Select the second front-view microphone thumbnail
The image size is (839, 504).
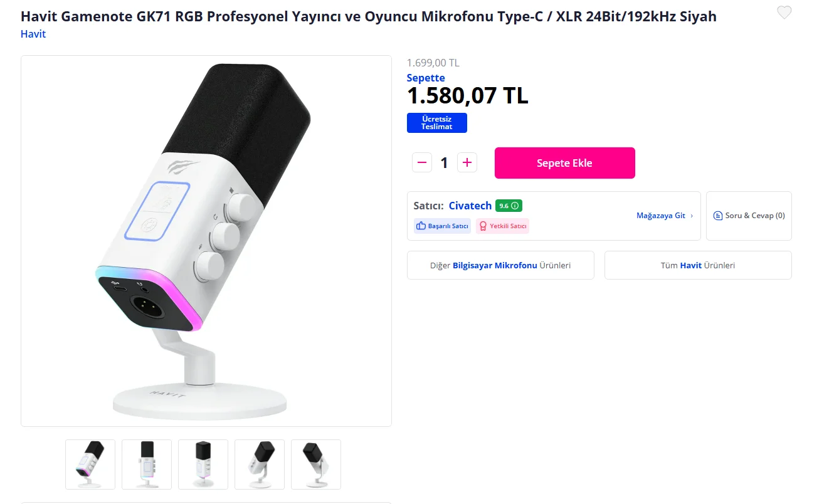147,465
